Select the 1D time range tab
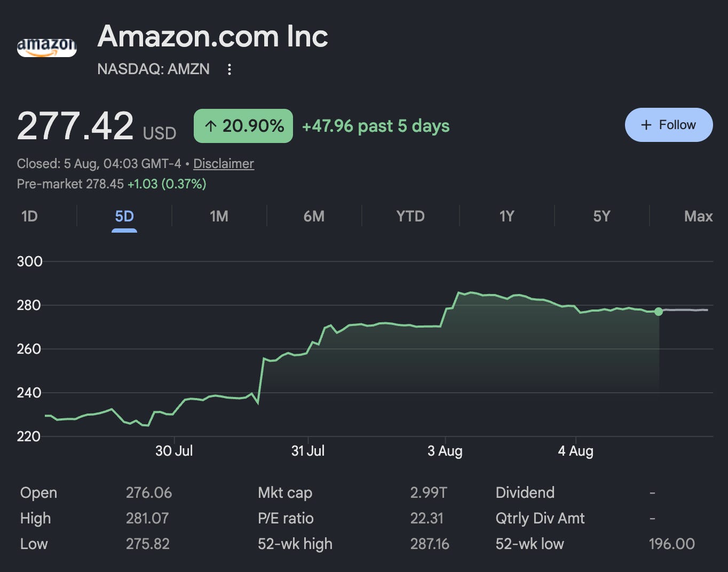This screenshot has width=728, height=572. point(29,216)
